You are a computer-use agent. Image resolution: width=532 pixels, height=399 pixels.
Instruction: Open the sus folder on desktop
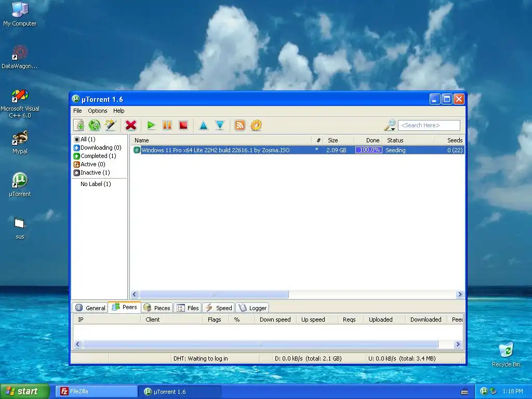tap(20, 228)
